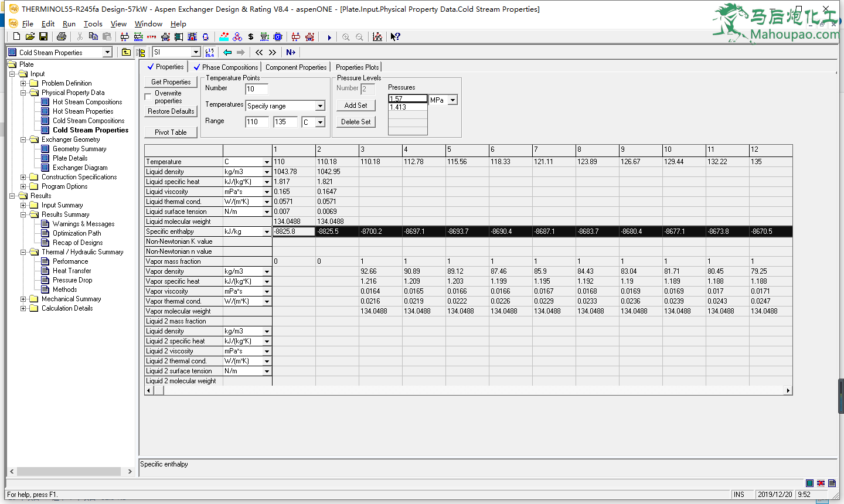Image resolution: width=844 pixels, height=504 pixels.
Task: Click the previous form double-left arrows
Action: tap(259, 52)
